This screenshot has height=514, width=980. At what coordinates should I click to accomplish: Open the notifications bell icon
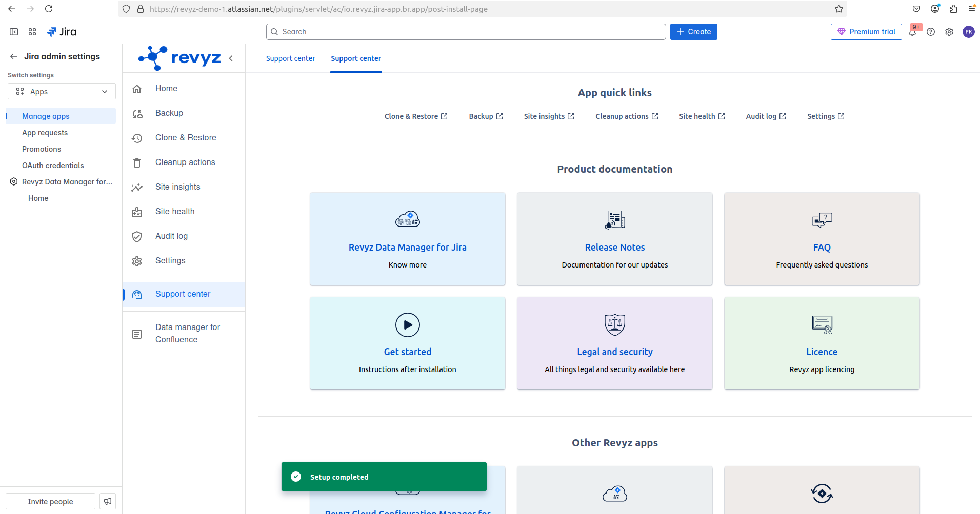(912, 32)
